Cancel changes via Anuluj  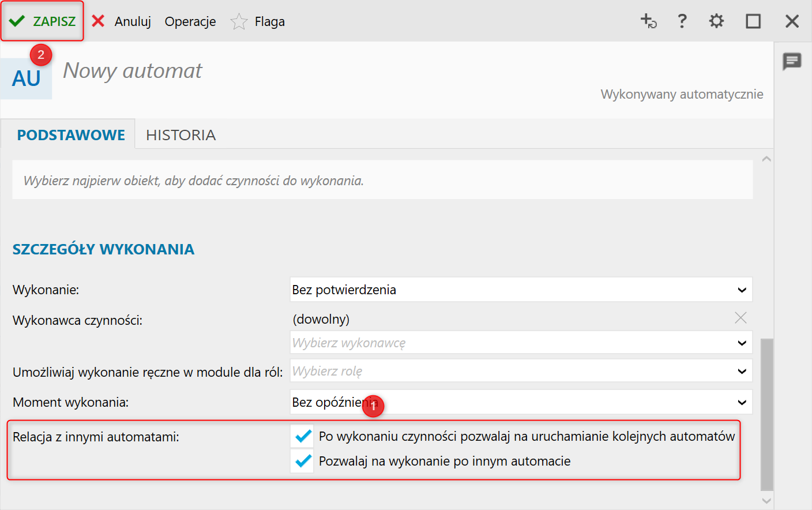133,21
